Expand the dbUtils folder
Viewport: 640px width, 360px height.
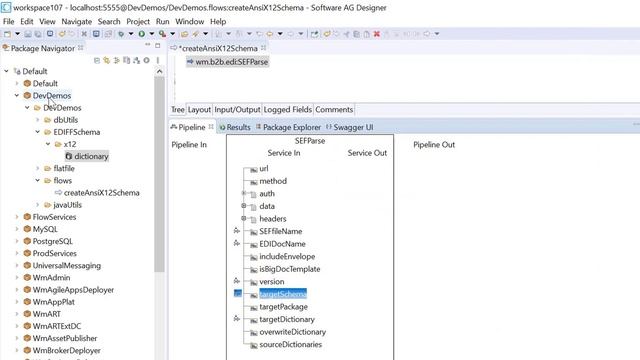[38, 120]
